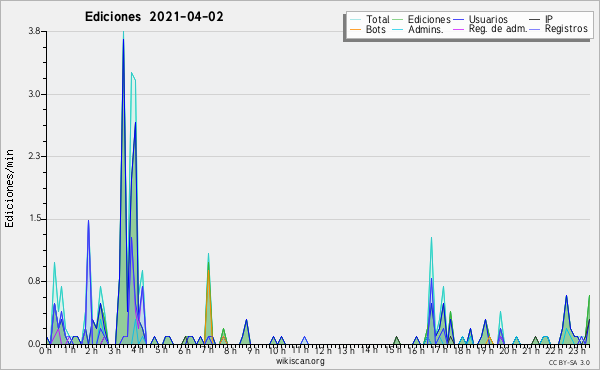600x370 pixels.
Task: Click the Total legend color line
Action: 355,20
